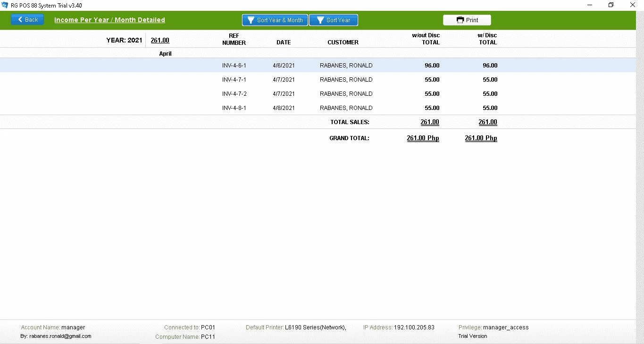Click the GRAND TOTAL label
Viewport: 644px width, 344px height.
(349, 138)
